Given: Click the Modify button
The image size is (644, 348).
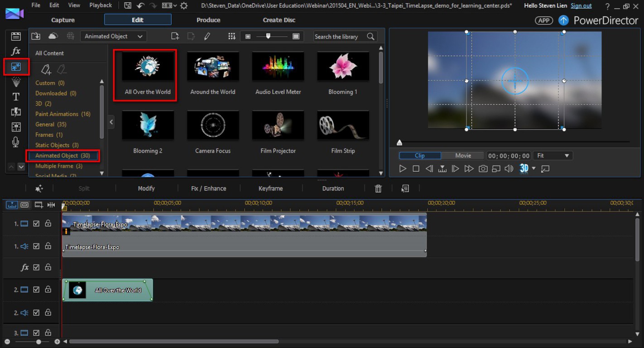Looking at the screenshot, I should tap(146, 188).
